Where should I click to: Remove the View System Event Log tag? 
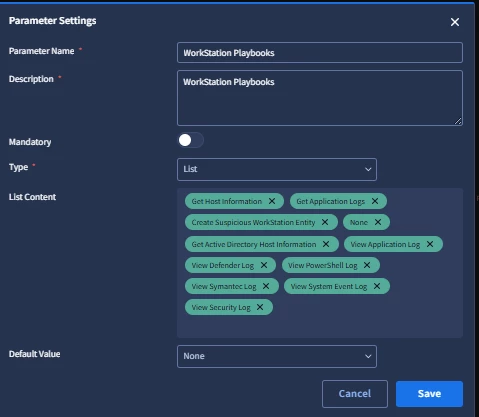(x=377, y=286)
